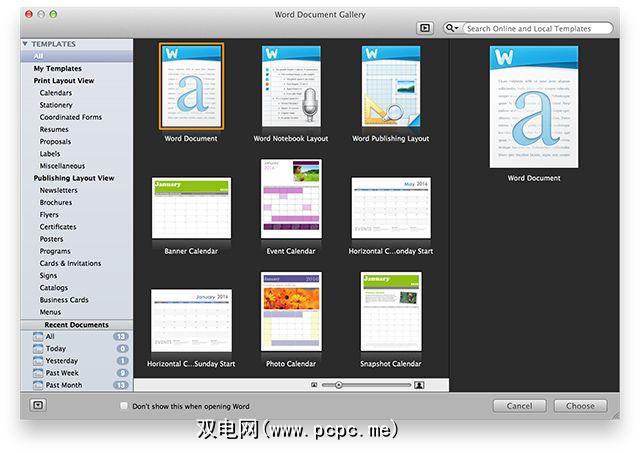Image resolution: width=640 pixels, height=453 pixels.
Task: Open the Labels category
Action: [50, 154]
